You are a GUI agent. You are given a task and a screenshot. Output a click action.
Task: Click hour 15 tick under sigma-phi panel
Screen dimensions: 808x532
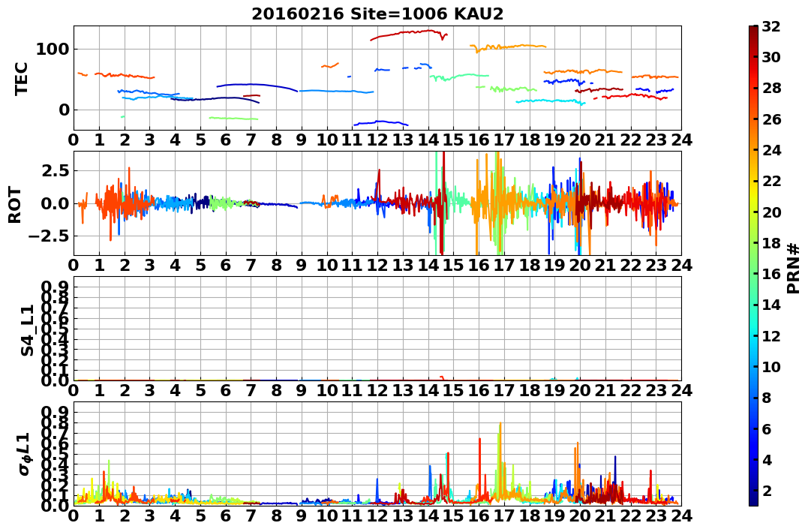(x=453, y=515)
